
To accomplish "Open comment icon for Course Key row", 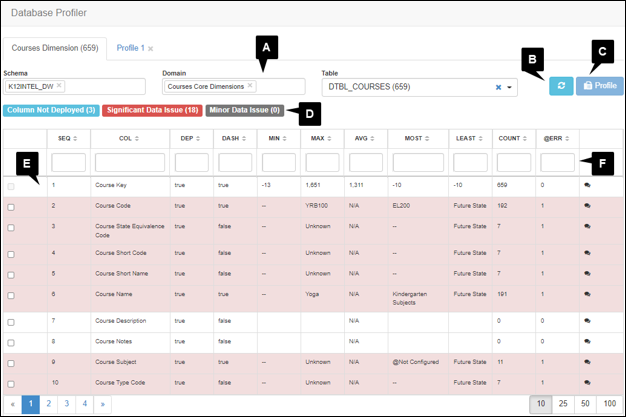I will click(x=588, y=186).
